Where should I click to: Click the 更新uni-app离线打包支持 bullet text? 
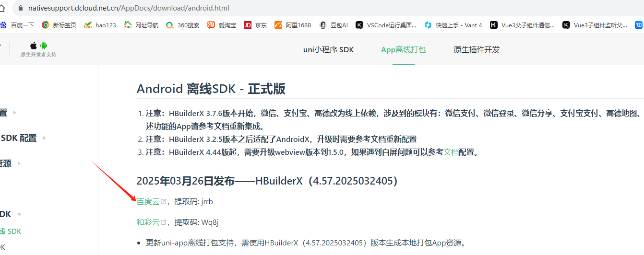pos(306,243)
